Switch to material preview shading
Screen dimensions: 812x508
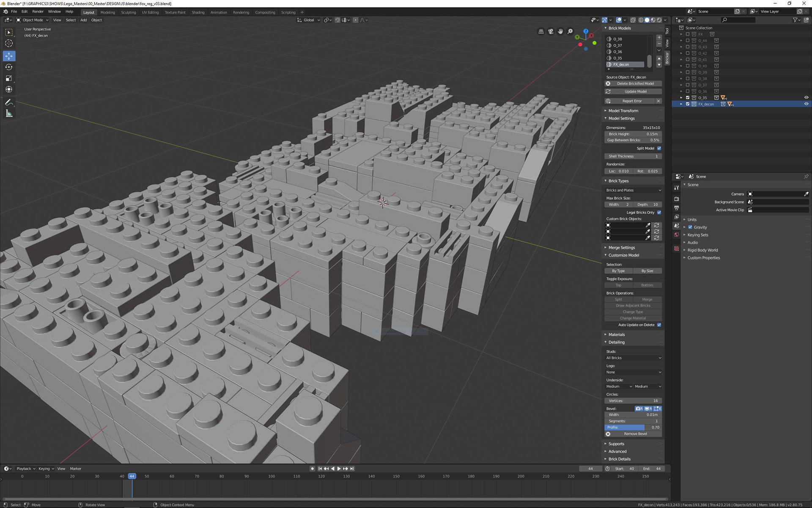pos(653,20)
